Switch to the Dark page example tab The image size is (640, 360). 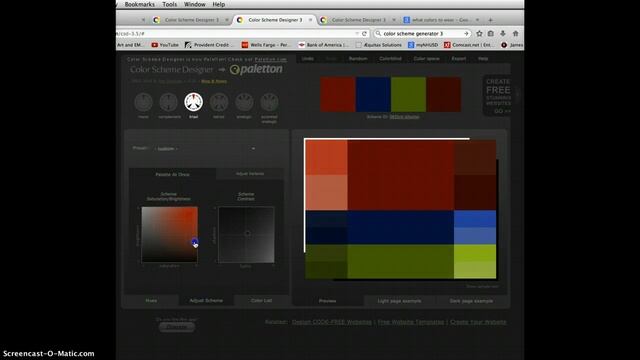(471, 301)
